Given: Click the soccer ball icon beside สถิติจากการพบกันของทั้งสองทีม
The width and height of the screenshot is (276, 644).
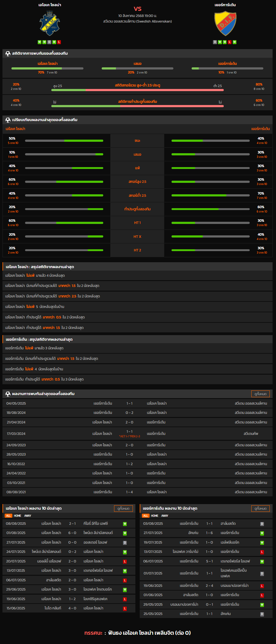Looking at the screenshot, I should click(x=8, y=53).
